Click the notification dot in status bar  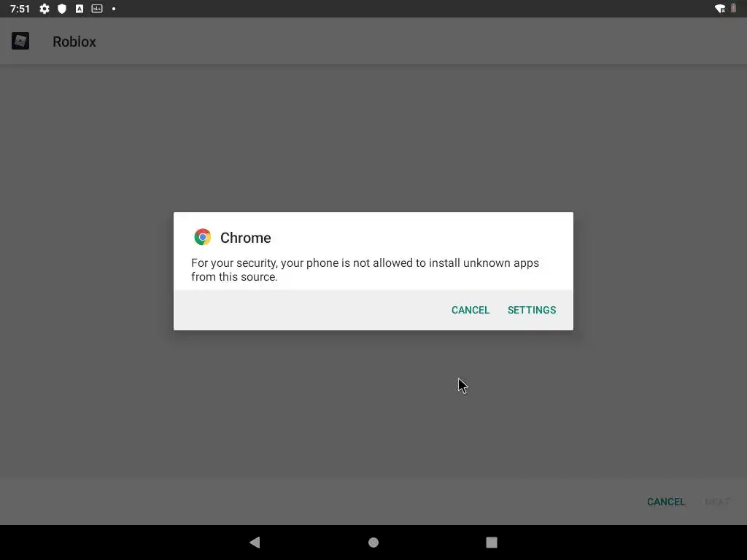(114, 9)
